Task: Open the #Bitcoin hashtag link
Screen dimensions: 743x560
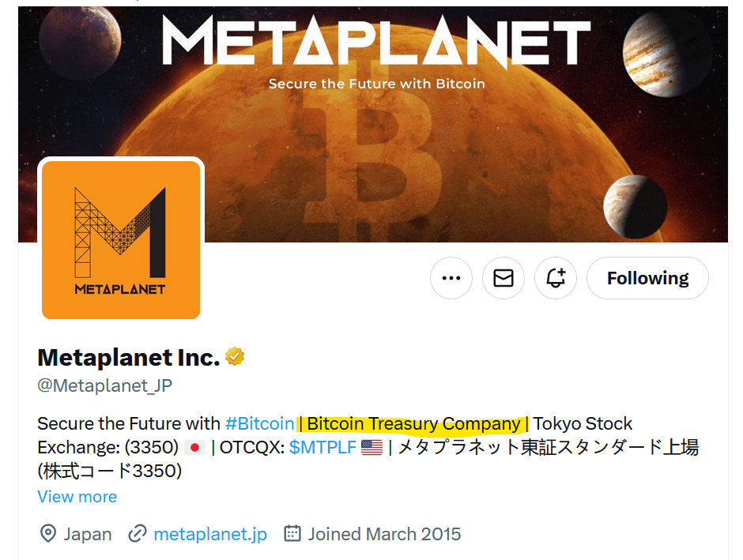Action: (259, 424)
